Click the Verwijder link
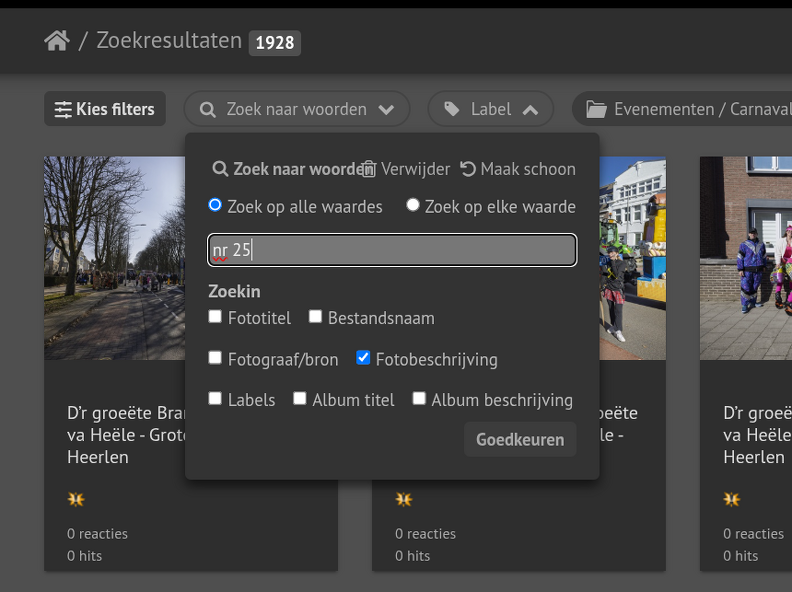The height and width of the screenshot is (592, 792). (415, 169)
